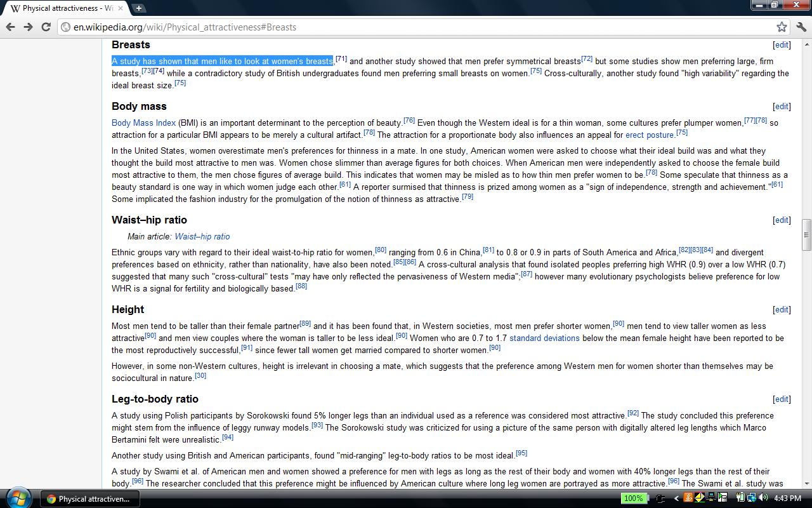Screen dimensions: 812x508
Task: Click the Breasts section heading
Action: pyautogui.click(x=131, y=45)
